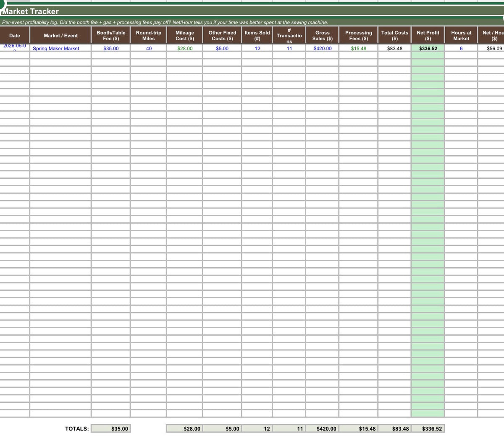Select the 12 items sold total
This screenshot has height=446, width=504.
tap(257, 428)
